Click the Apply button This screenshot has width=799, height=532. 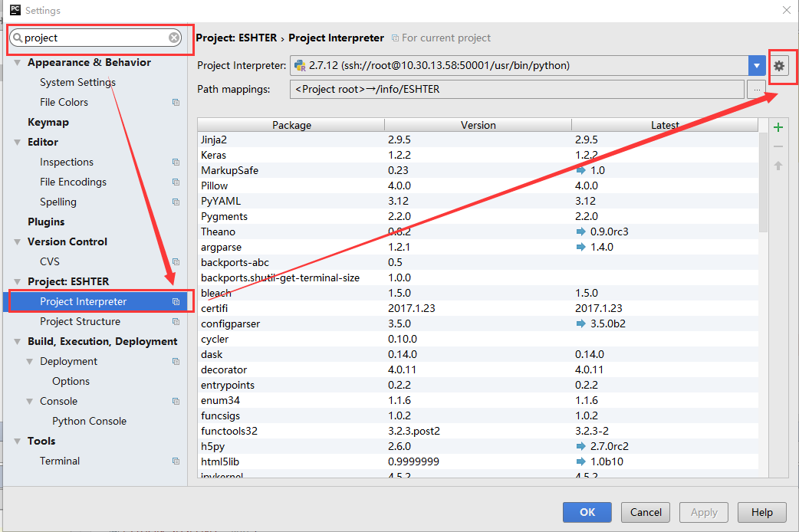pyautogui.click(x=704, y=512)
